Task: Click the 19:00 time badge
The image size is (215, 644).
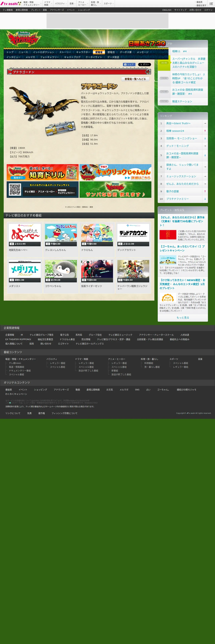Action: click(x=164, y=78)
